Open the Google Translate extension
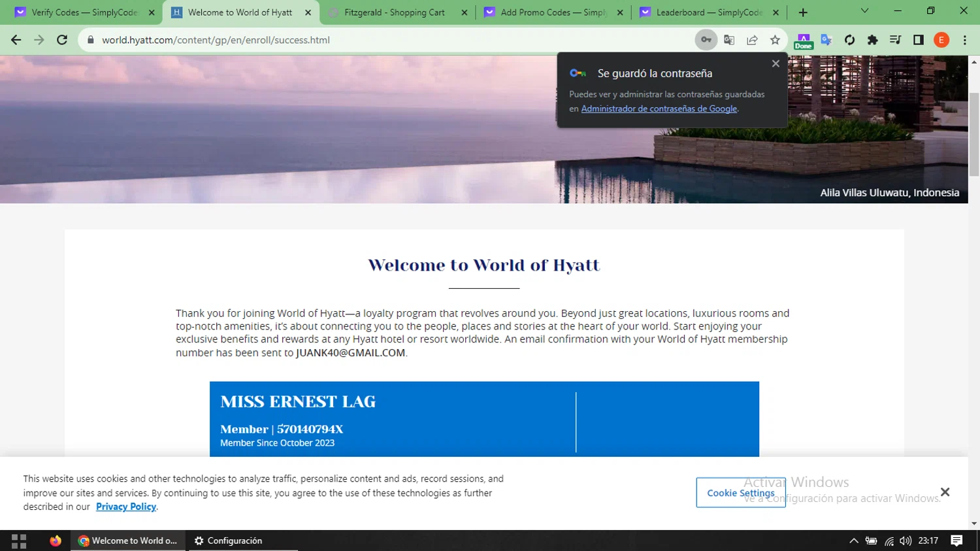 [x=826, y=40]
